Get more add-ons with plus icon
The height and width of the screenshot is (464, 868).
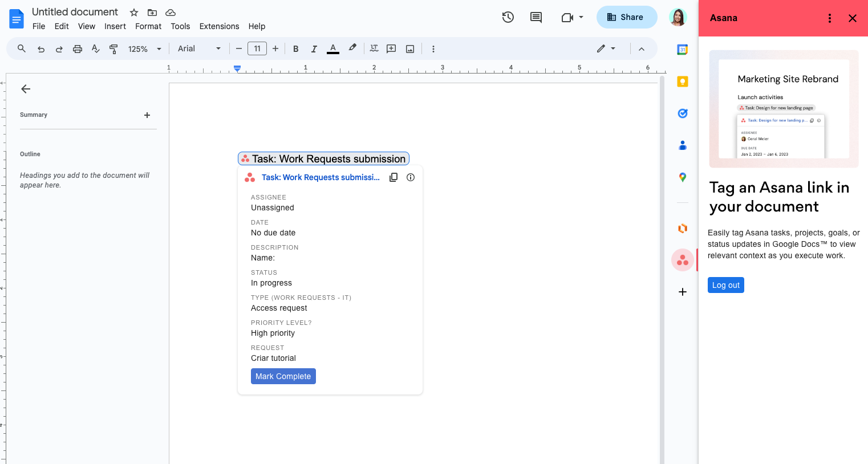point(683,292)
